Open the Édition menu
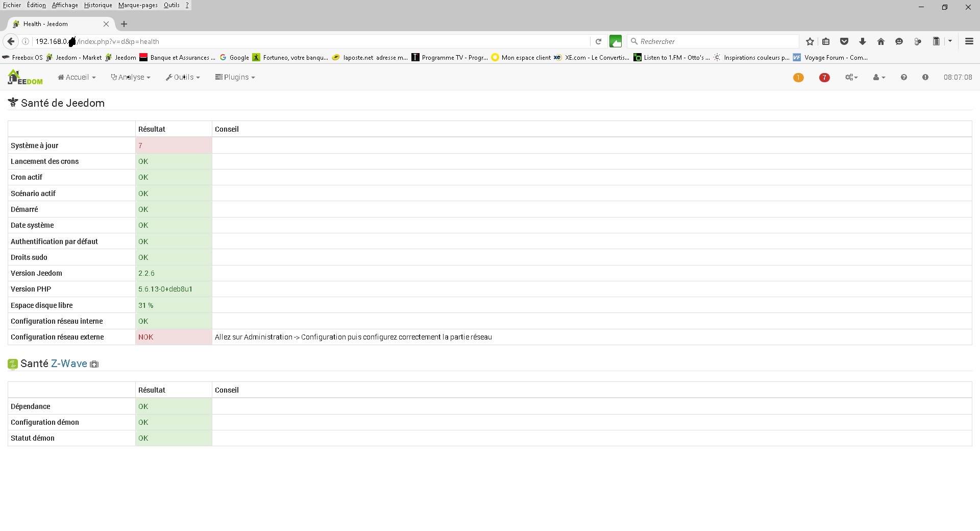The height and width of the screenshot is (531, 980). tap(36, 5)
